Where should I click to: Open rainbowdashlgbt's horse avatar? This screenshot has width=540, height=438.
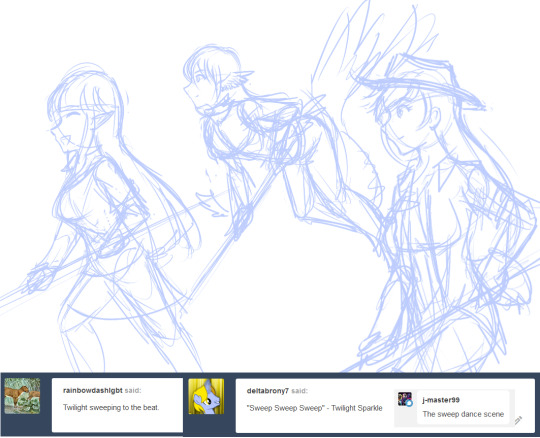pos(22,396)
